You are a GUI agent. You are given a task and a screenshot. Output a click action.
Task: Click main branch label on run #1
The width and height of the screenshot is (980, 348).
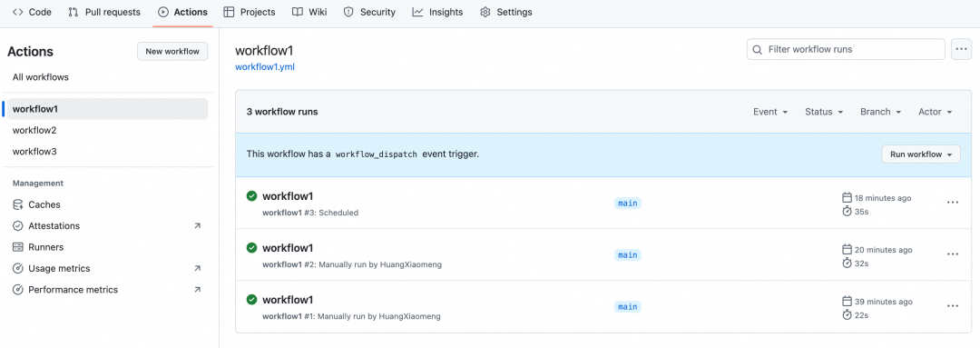click(x=628, y=307)
